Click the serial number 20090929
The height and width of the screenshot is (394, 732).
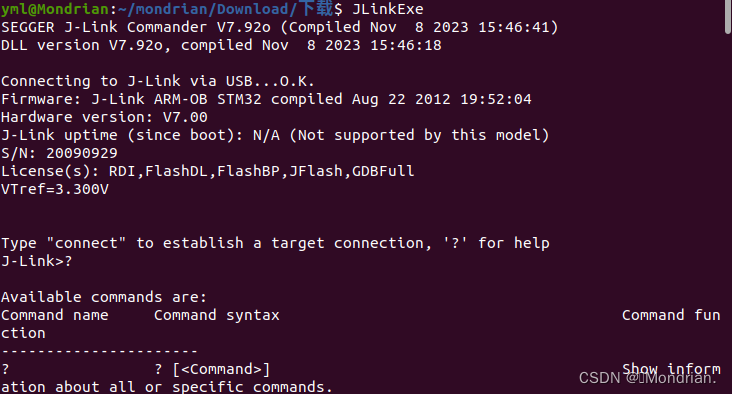click(x=82, y=153)
